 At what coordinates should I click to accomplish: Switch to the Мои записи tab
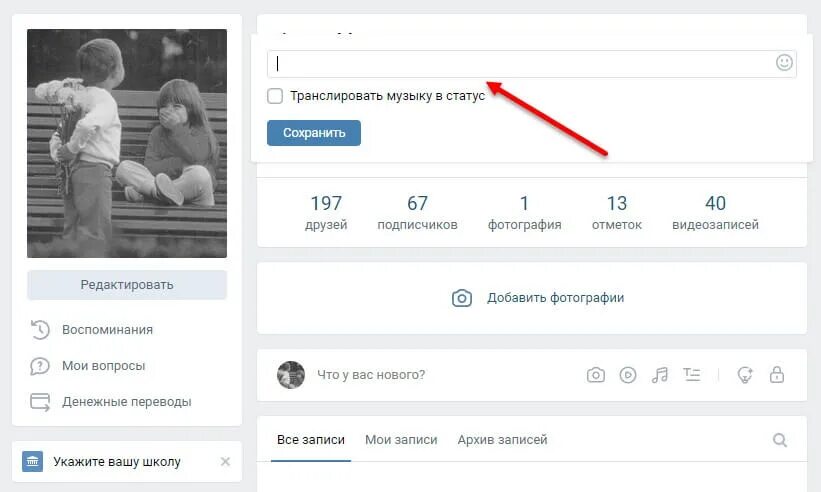[401, 440]
